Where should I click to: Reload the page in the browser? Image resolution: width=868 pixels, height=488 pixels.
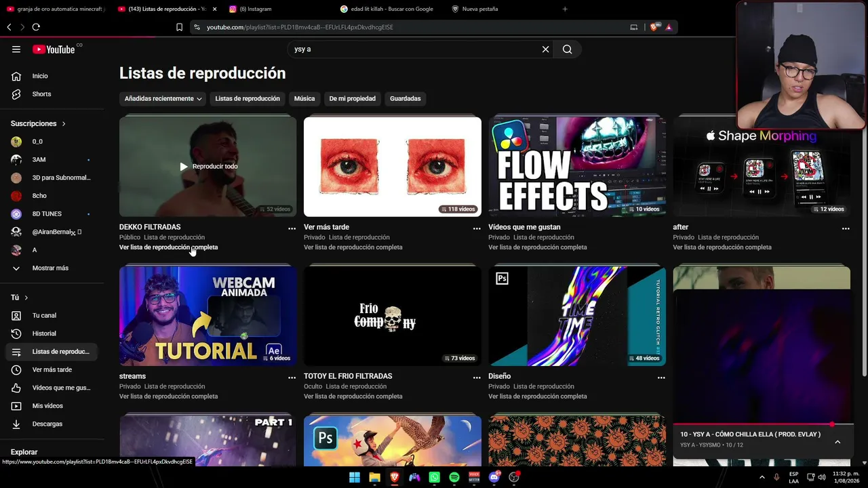tap(36, 27)
